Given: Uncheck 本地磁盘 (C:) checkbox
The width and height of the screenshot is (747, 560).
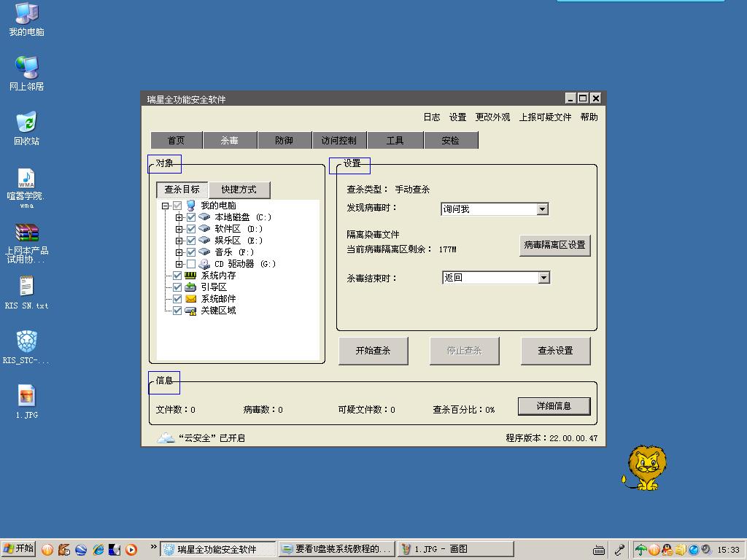Looking at the screenshot, I should pos(191,217).
